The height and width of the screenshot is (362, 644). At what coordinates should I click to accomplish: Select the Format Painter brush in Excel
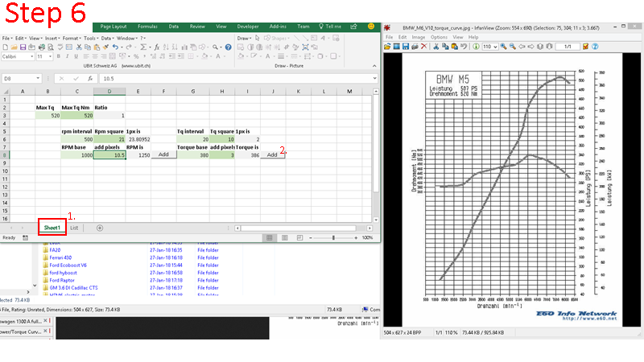105,47
